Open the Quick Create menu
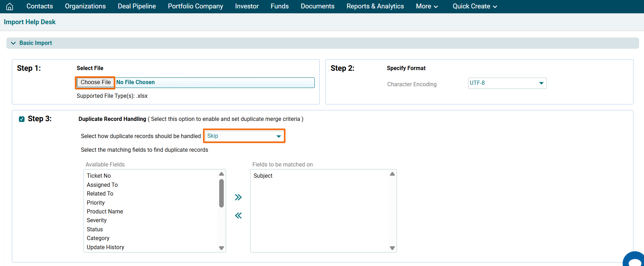 click(x=475, y=6)
